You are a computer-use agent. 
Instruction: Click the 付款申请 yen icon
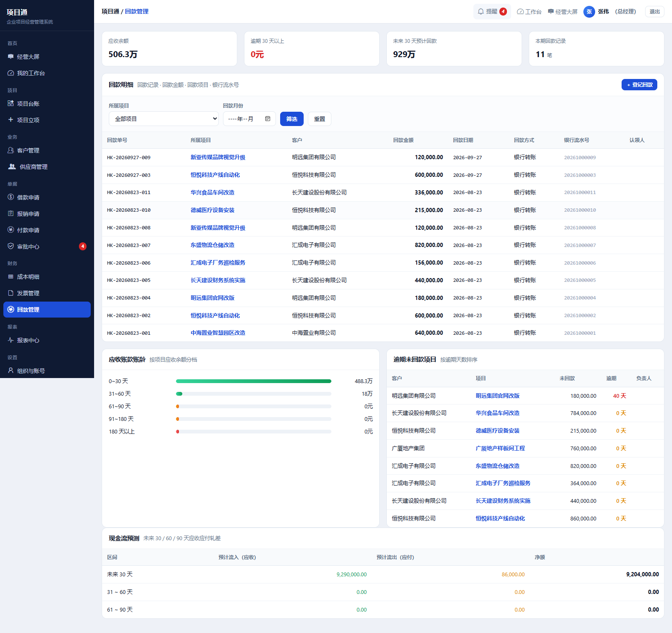11,230
